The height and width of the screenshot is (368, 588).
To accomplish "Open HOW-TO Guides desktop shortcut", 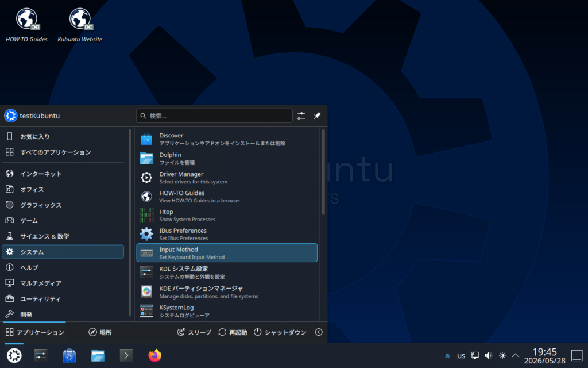I will tap(26, 25).
